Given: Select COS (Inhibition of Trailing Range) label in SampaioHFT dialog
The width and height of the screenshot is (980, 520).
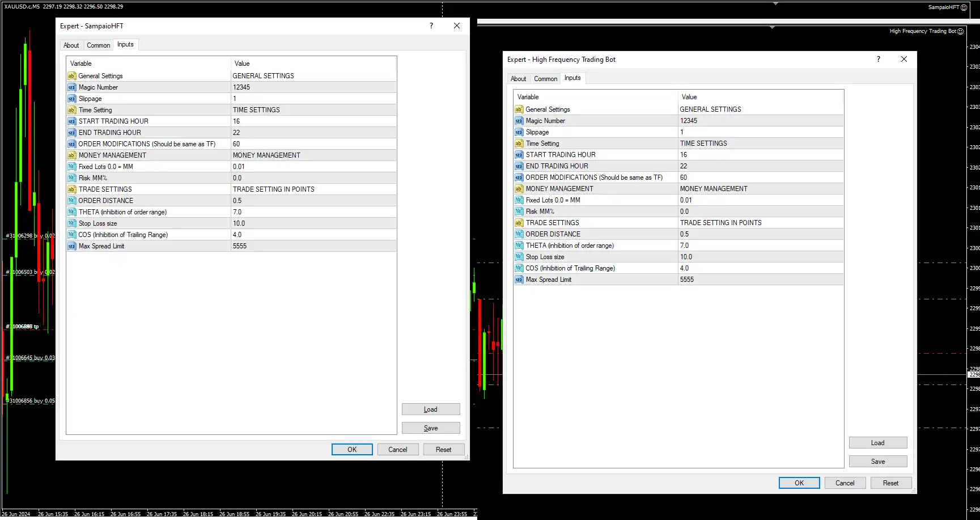Looking at the screenshot, I should click(123, 235).
